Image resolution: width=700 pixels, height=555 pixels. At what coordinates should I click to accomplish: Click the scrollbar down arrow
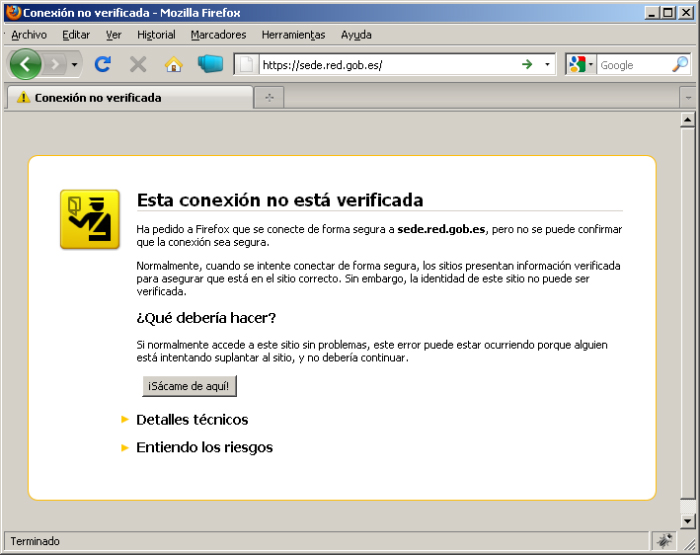click(688, 521)
